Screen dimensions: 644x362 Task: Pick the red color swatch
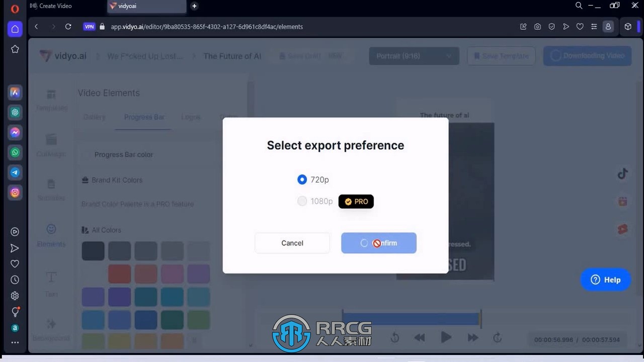tap(120, 274)
